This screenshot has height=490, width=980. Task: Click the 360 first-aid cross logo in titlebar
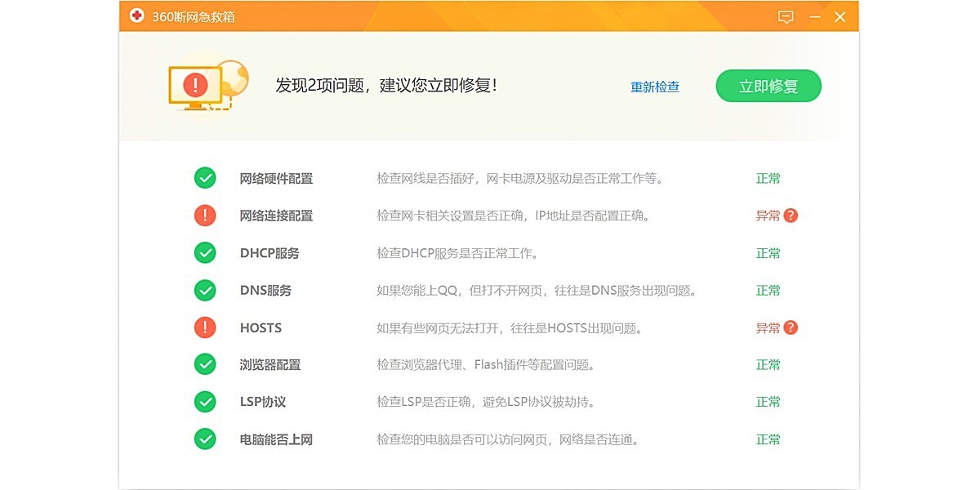(136, 16)
